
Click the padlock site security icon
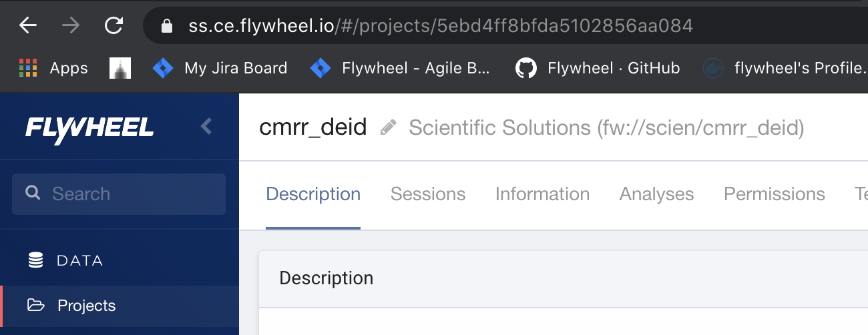coord(167,26)
